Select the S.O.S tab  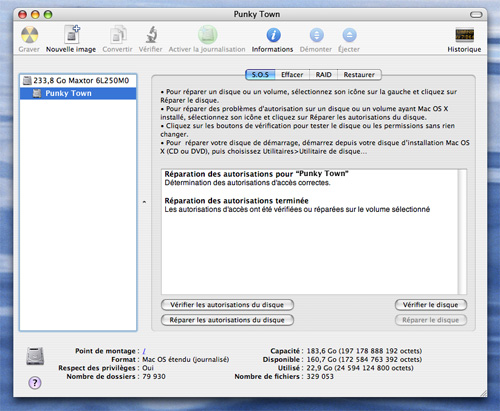pyautogui.click(x=260, y=75)
